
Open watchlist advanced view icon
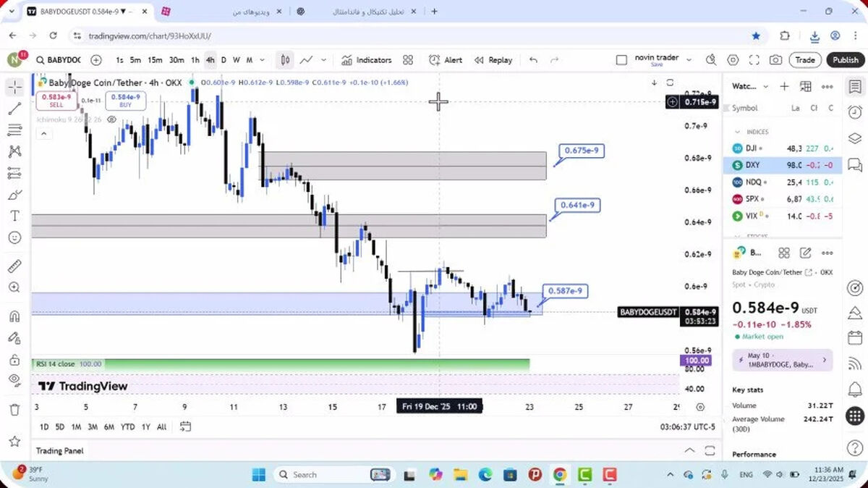click(x=806, y=86)
